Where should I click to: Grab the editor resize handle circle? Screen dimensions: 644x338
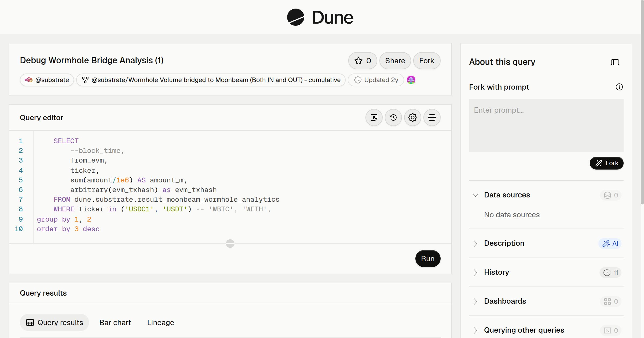point(230,244)
